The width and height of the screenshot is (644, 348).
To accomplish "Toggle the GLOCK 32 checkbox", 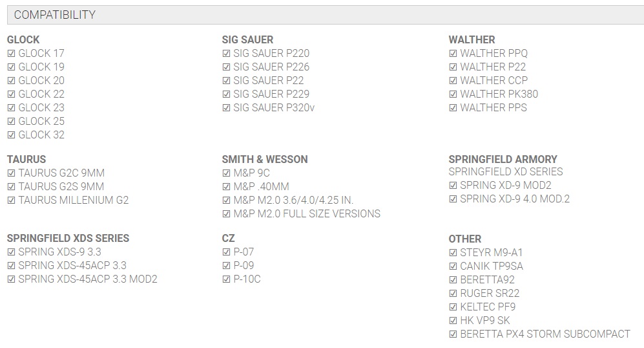I will (11, 135).
